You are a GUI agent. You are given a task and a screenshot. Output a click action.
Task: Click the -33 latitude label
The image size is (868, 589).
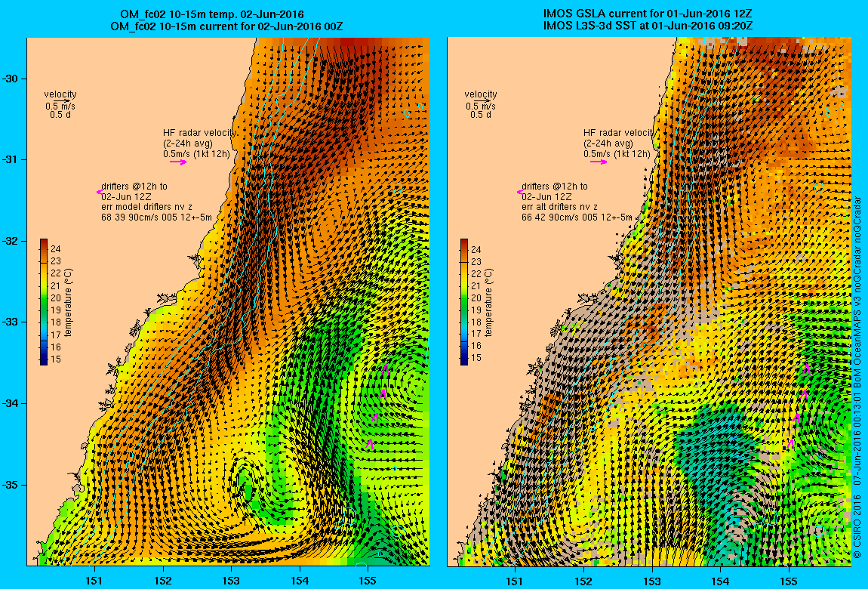[11, 322]
